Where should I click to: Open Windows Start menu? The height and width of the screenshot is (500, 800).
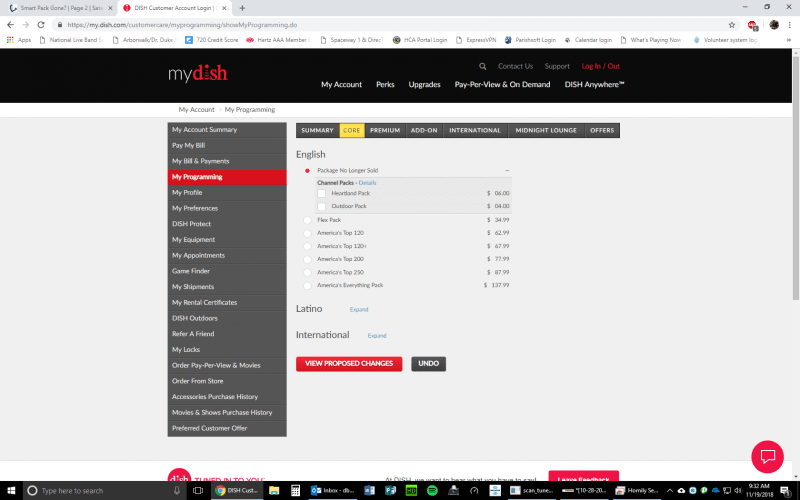(x=11, y=490)
